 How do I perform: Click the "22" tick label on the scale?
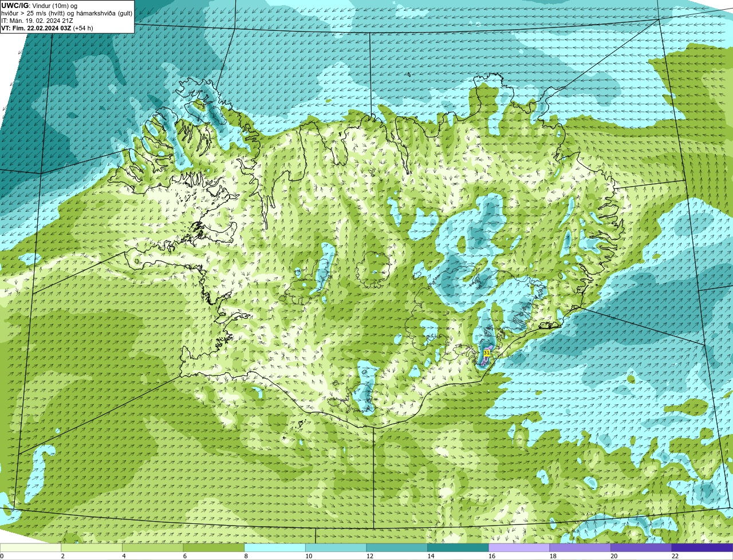(675, 556)
